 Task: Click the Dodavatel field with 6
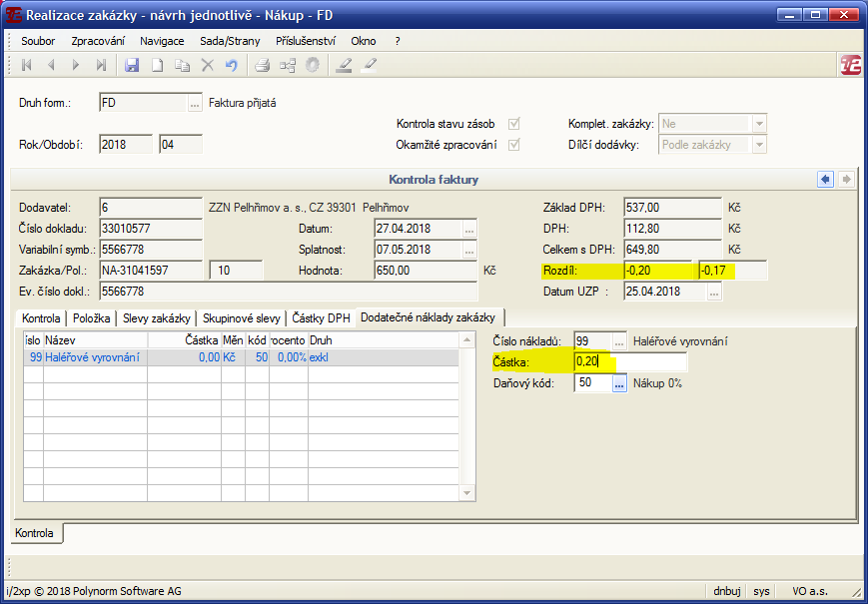tap(151, 208)
